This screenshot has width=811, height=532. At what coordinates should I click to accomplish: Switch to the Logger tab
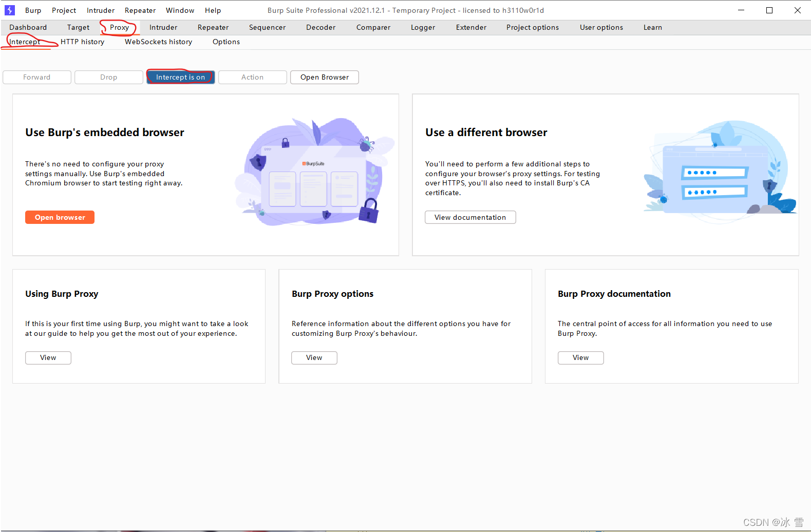click(423, 27)
